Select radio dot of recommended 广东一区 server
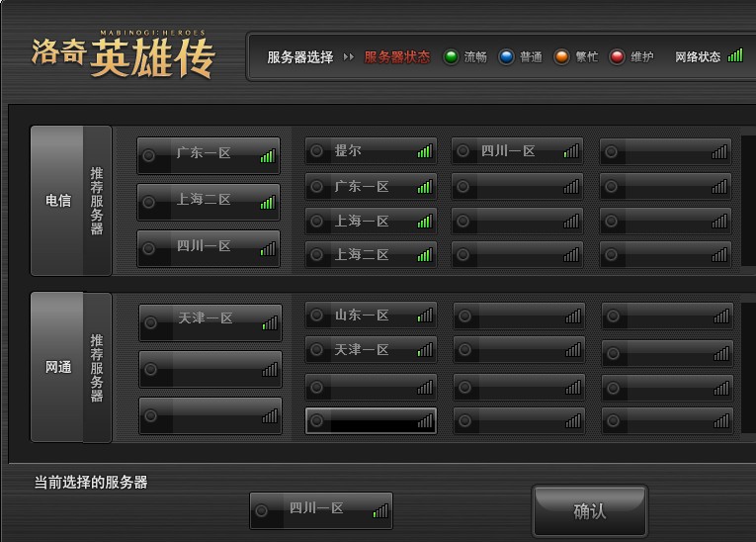 tap(149, 155)
